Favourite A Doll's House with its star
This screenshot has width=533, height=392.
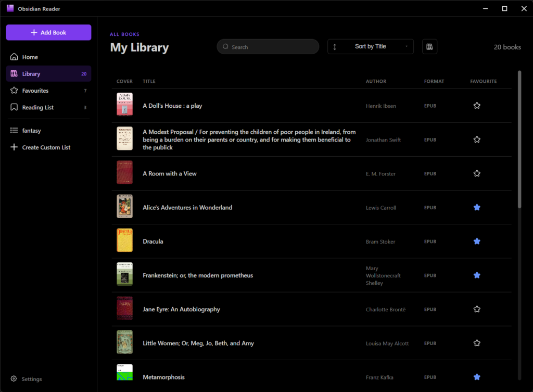point(477,105)
